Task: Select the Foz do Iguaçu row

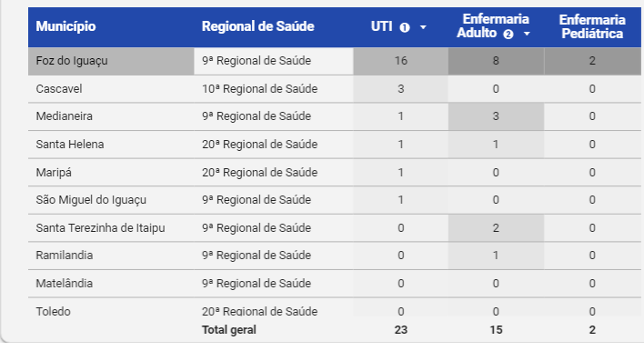Action: (x=335, y=61)
